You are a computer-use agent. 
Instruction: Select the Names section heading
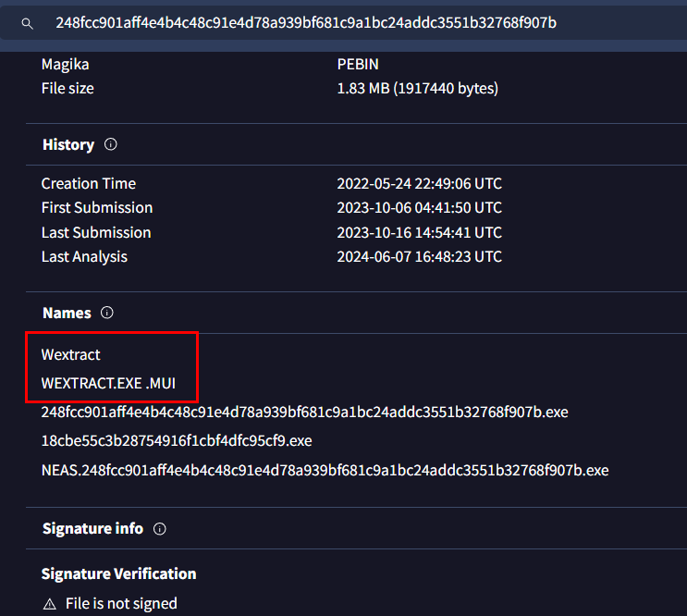(67, 314)
